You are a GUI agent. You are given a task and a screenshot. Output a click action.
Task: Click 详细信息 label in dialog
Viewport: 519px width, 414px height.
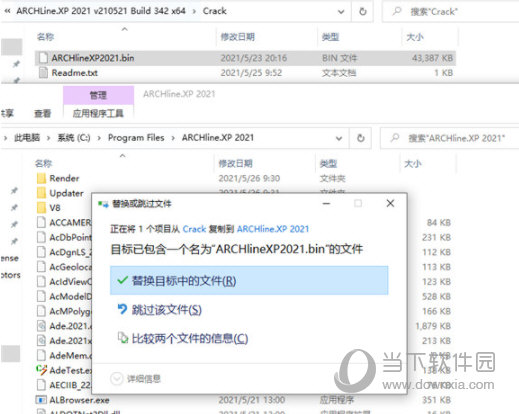pos(144,379)
